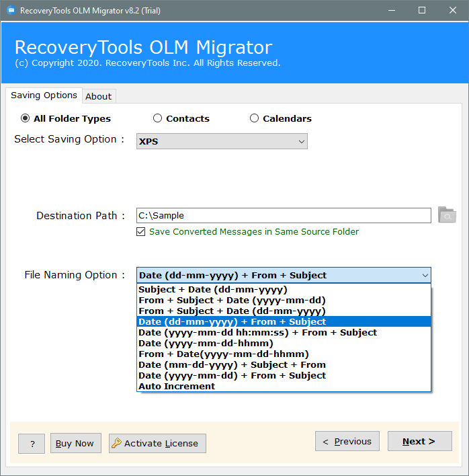
Task: Choose Subject + Date (dd-mm-yyyy) option
Action: click(x=284, y=289)
